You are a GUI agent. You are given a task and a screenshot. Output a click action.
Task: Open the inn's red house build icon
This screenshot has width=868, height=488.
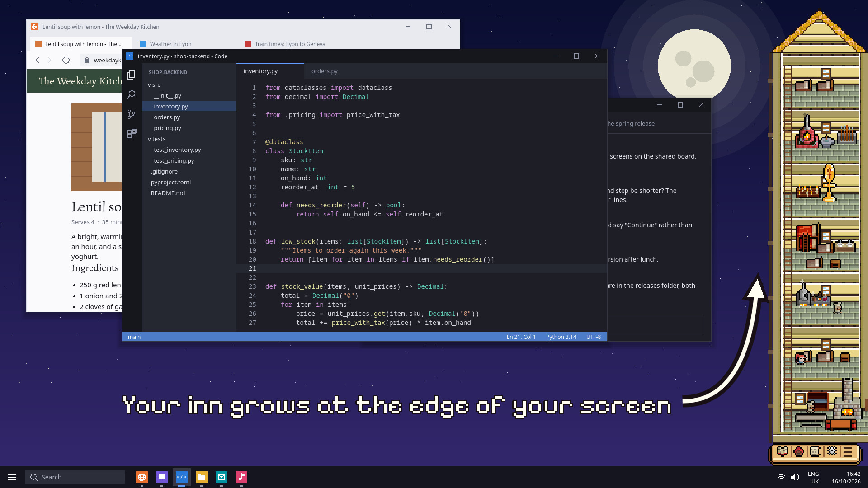pyautogui.click(x=799, y=451)
